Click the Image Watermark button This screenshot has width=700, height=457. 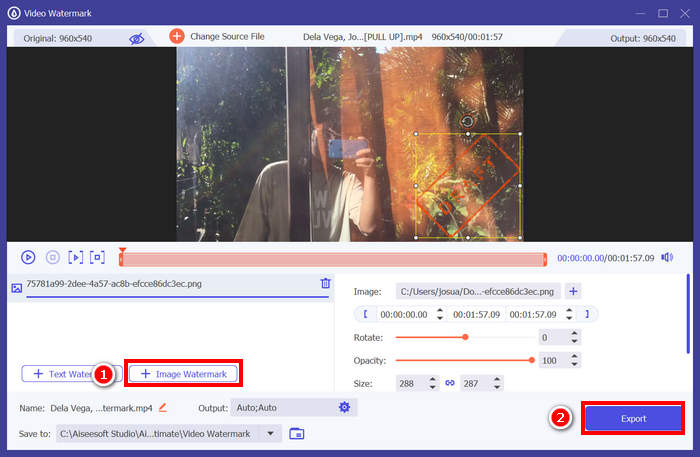pos(183,374)
